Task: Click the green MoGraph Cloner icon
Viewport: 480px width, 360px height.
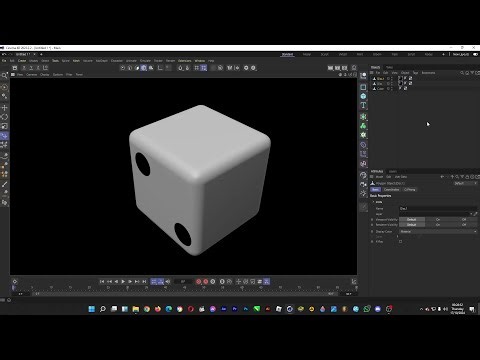Action: [x=363, y=126]
